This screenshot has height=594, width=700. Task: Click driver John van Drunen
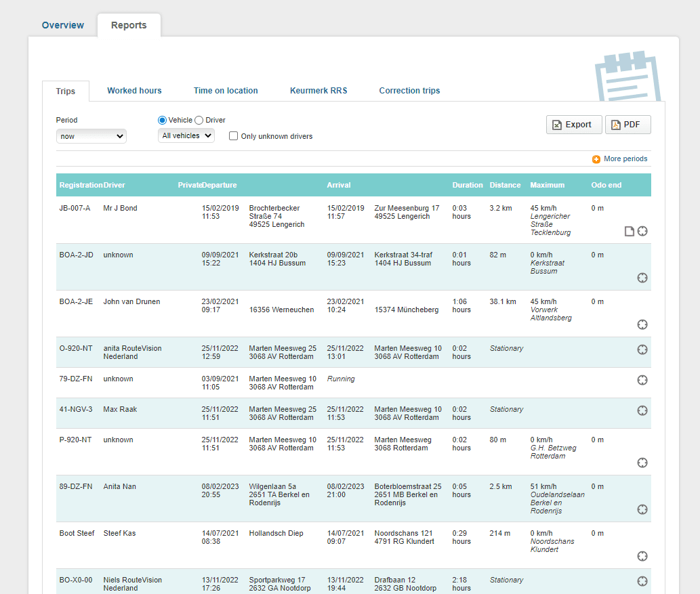pos(131,301)
